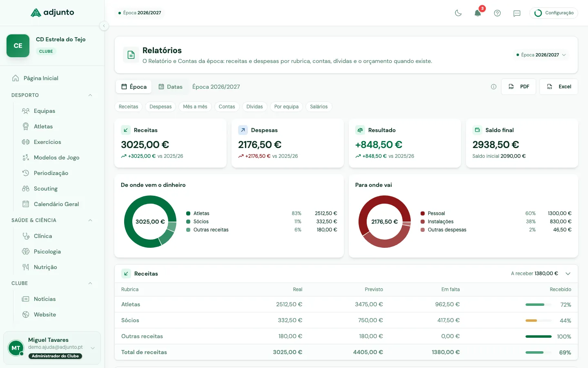The height and width of the screenshot is (368, 588).
Task: Jump to Despesas section chip
Action: coord(160,107)
